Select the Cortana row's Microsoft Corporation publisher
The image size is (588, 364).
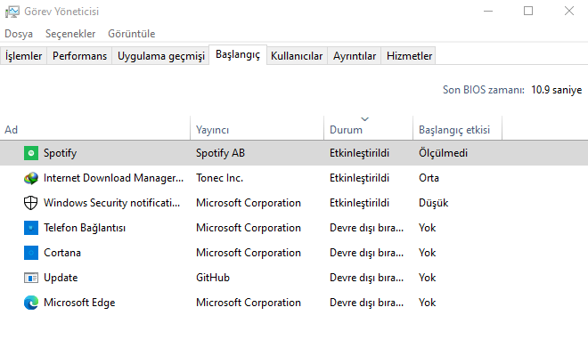248,253
